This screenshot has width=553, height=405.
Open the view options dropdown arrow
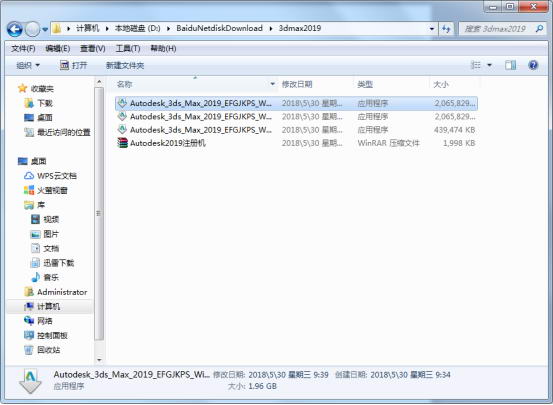490,65
